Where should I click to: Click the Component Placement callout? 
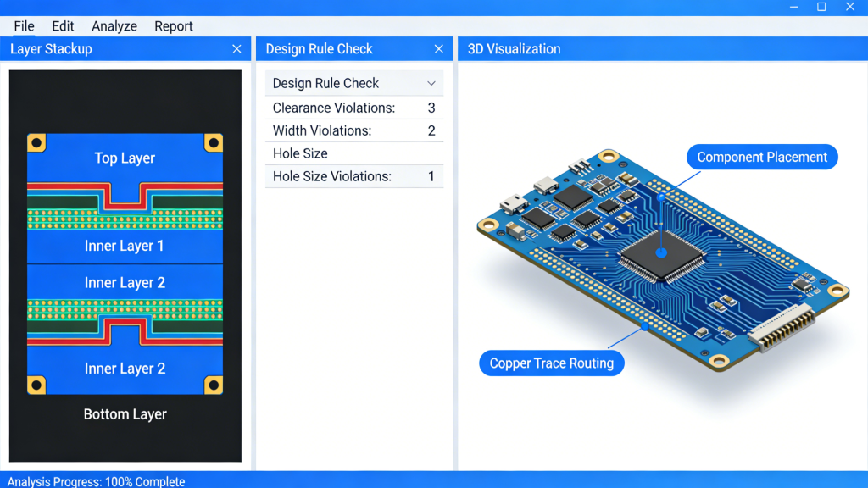pos(760,157)
